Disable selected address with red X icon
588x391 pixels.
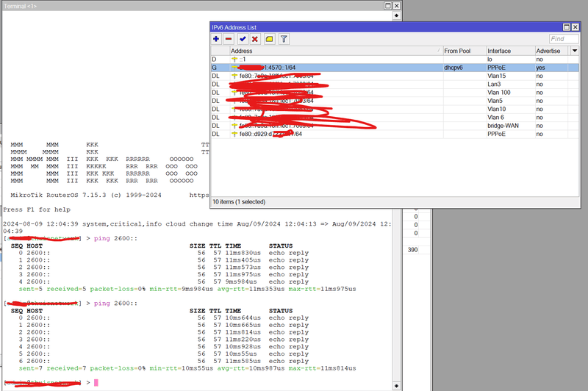click(x=255, y=39)
